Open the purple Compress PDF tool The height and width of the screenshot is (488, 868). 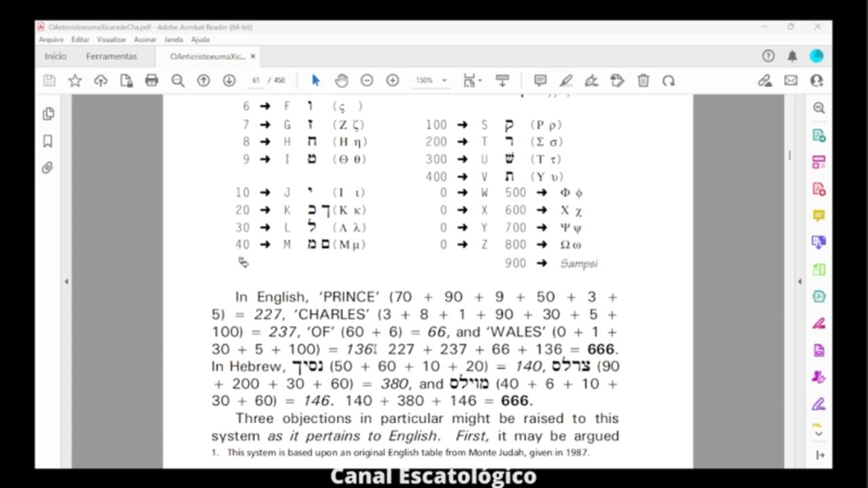tap(819, 350)
